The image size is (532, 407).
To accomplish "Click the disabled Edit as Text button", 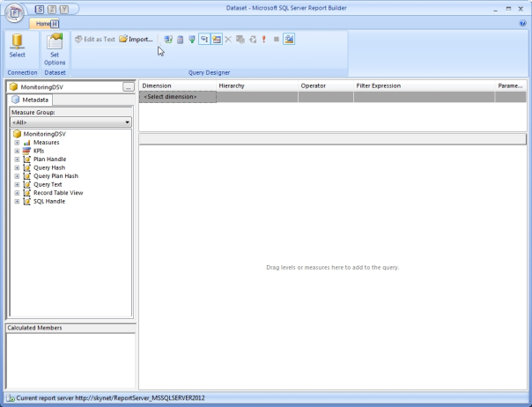I will click(x=95, y=40).
